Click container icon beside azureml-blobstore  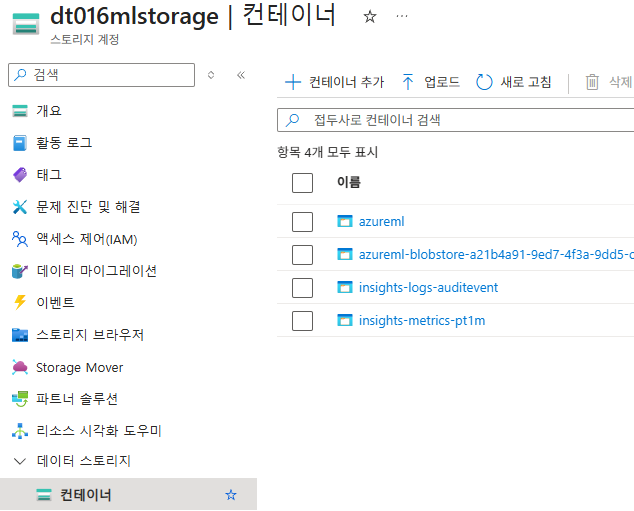[344, 254]
